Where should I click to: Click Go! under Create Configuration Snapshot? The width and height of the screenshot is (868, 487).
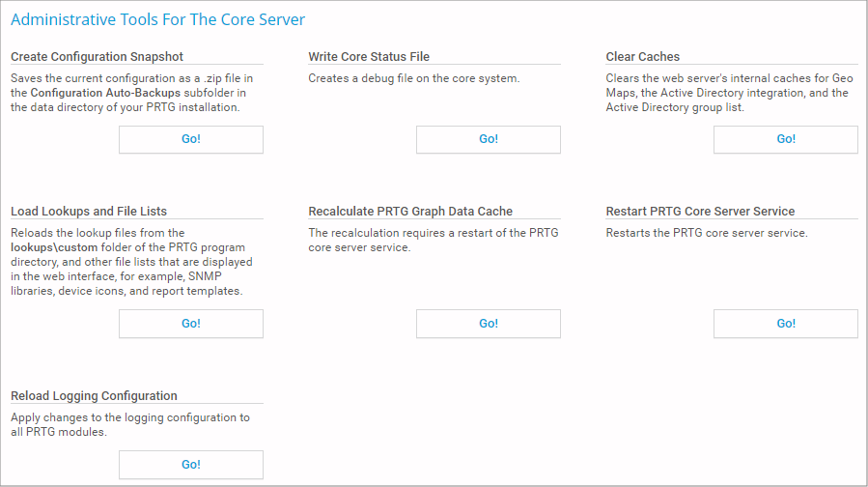(x=191, y=139)
